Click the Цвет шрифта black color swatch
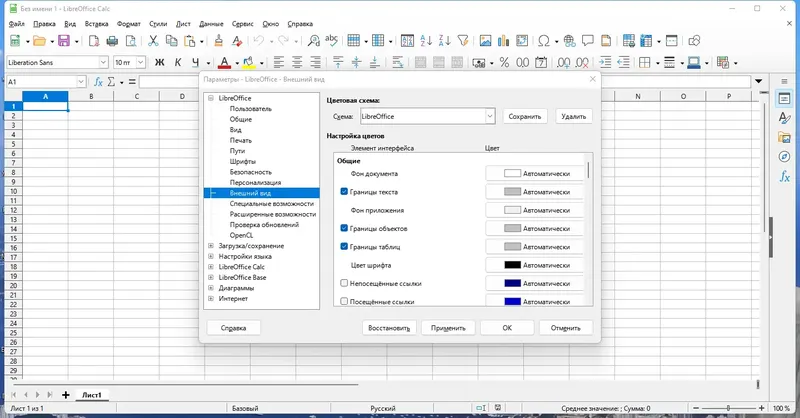This screenshot has height=418, width=800. point(512,265)
